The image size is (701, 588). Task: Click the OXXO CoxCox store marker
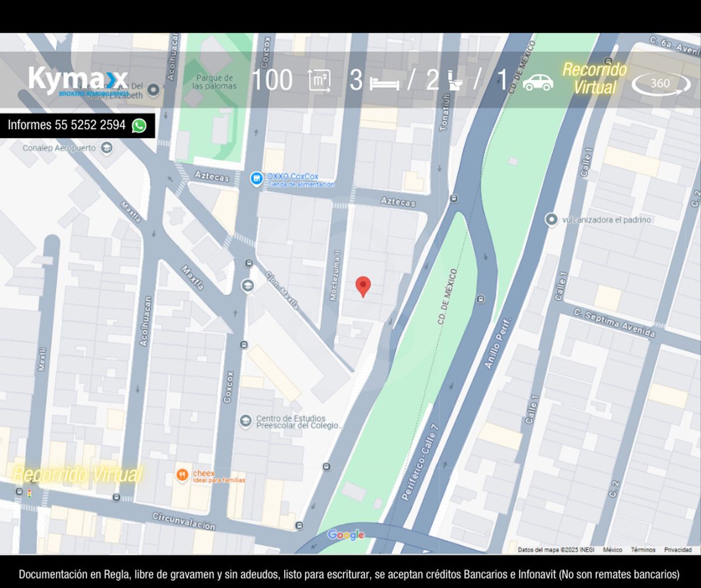tap(256, 179)
